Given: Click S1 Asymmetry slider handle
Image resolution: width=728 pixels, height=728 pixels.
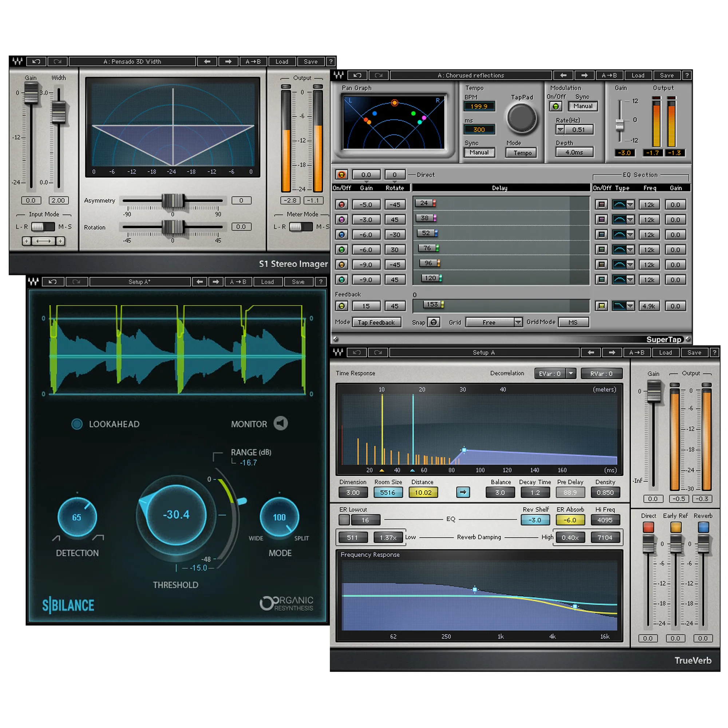Looking at the screenshot, I should [173, 201].
